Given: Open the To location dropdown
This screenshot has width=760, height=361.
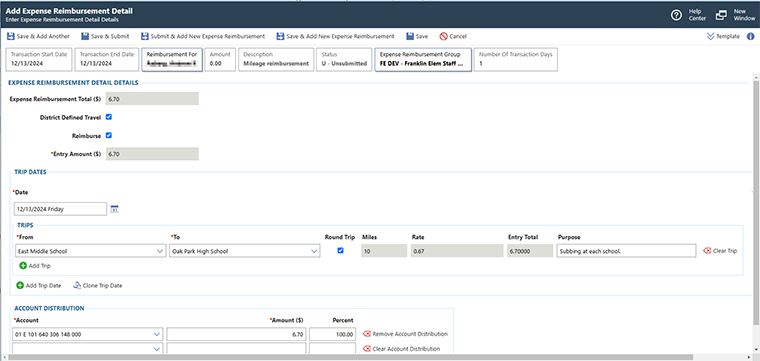Looking at the screenshot, I should pyautogui.click(x=314, y=251).
